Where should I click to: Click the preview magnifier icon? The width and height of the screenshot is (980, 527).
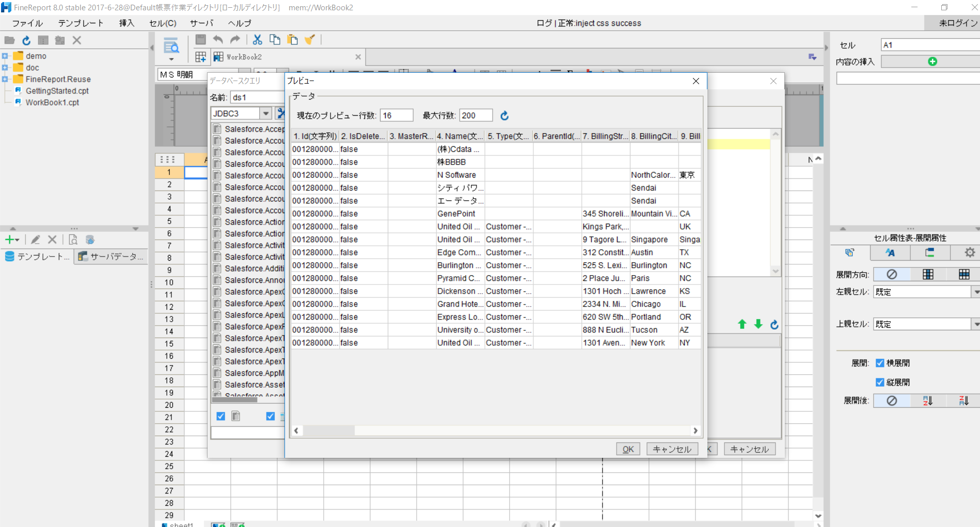click(x=171, y=46)
